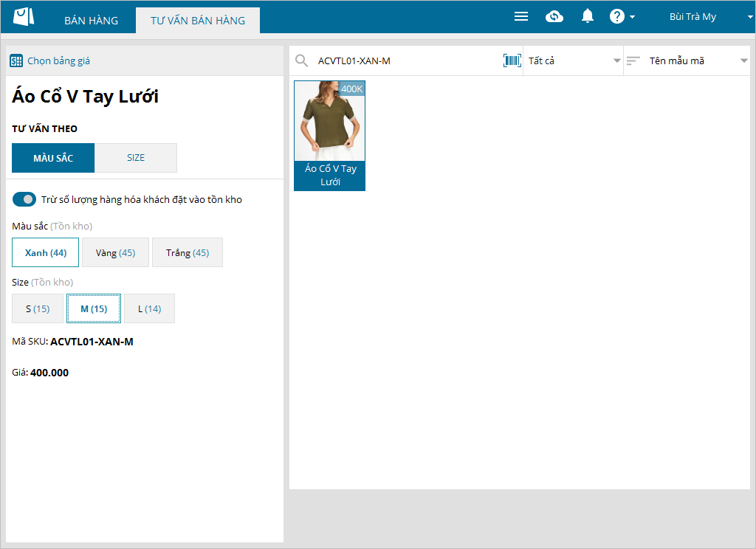Viewport: 756px width, 549px height.
Task: Expand the Tất cả category dropdown
Action: (x=573, y=61)
